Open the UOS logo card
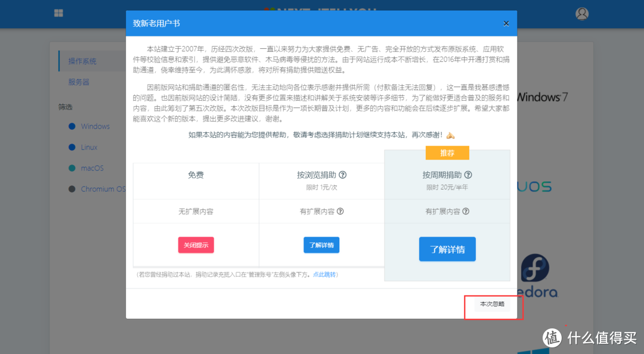 coord(534,187)
